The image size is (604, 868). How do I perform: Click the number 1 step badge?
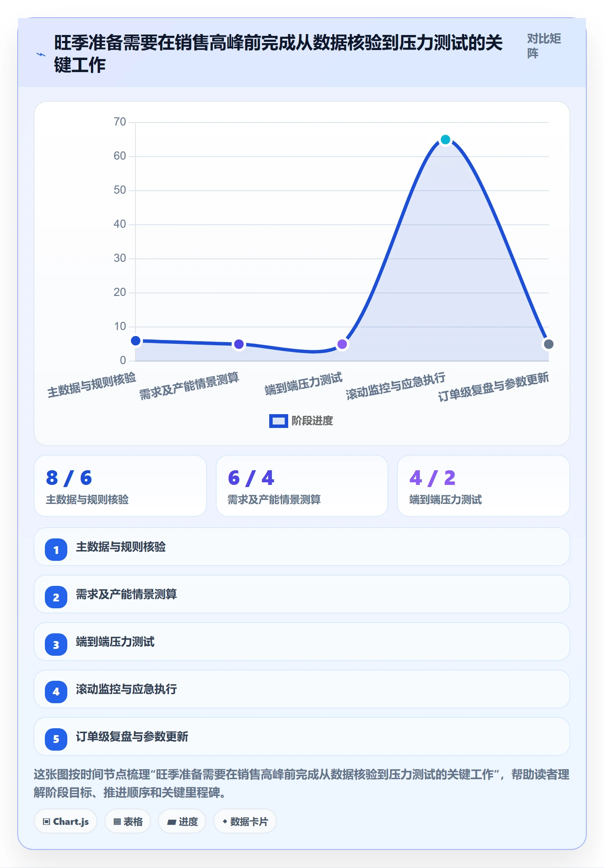[56, 550]
